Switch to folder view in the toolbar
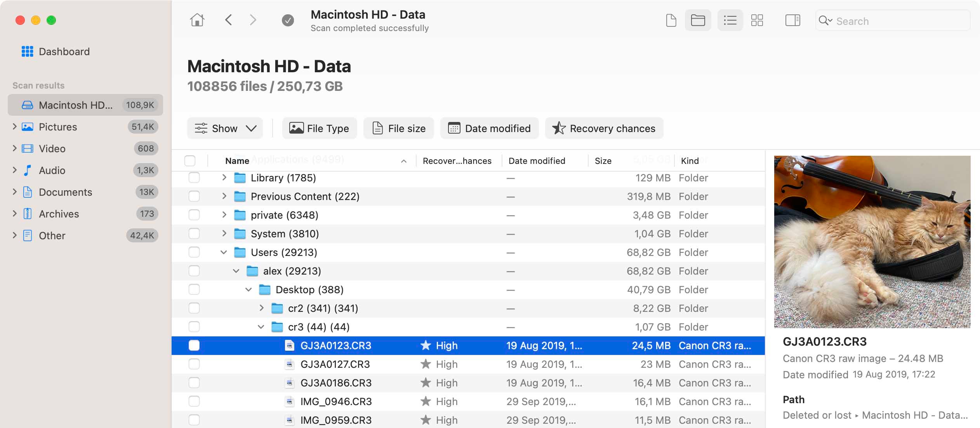This screenshot has height=428, width=980. click(x=698, y=20)
